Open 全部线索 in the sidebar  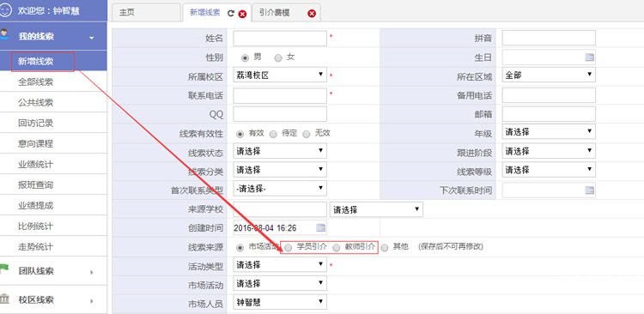(53, 82)
